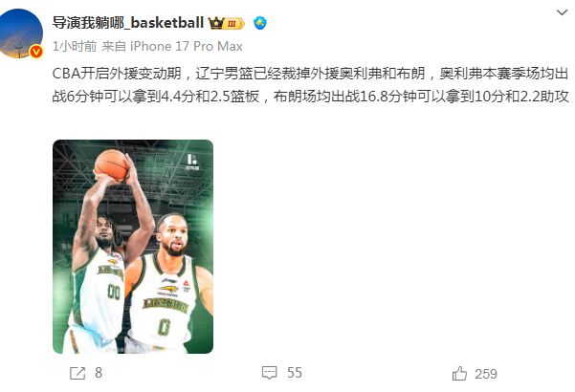Click the watermark logo inside the image
Screen dimensions: 575x392
(192, 162)
